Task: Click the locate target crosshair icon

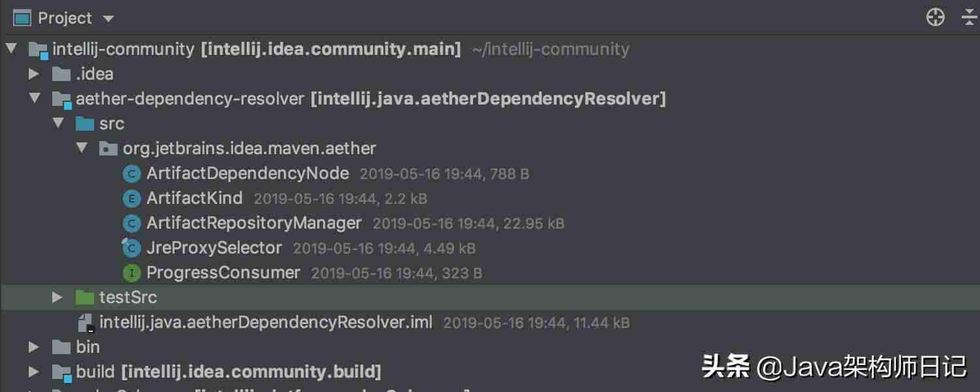Action: [936, 18]
